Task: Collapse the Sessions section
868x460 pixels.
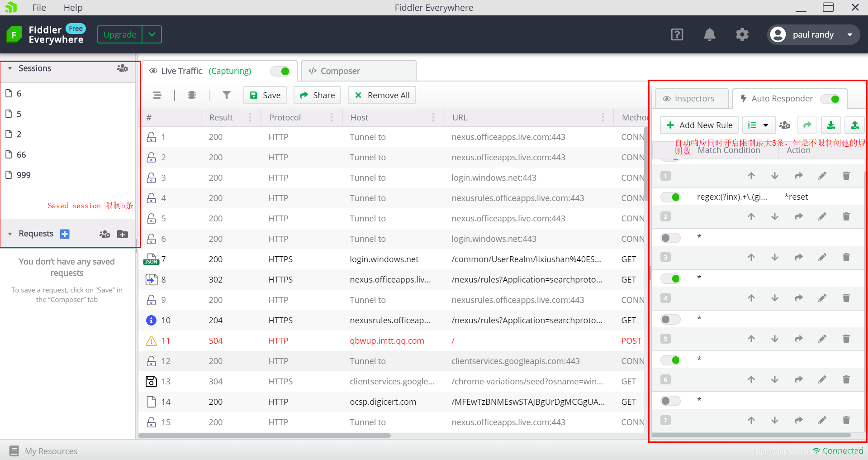Action: pyautogui.click(x=10, y=68)
